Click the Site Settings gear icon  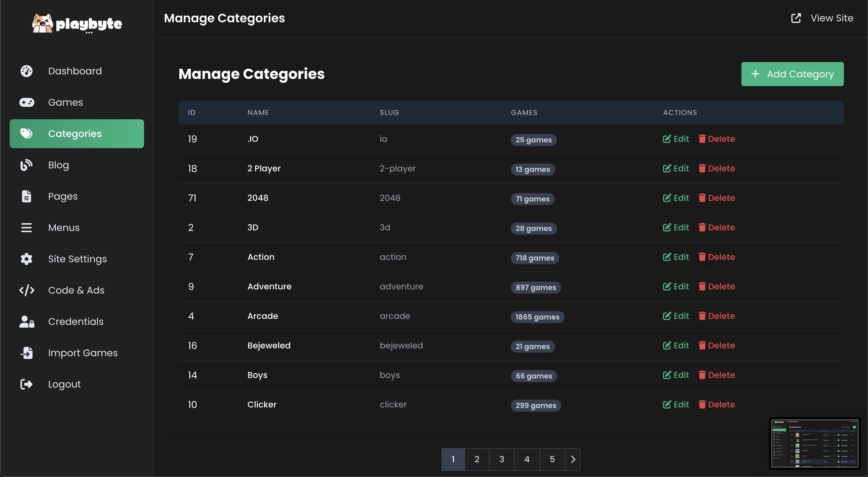pos(26,259)
